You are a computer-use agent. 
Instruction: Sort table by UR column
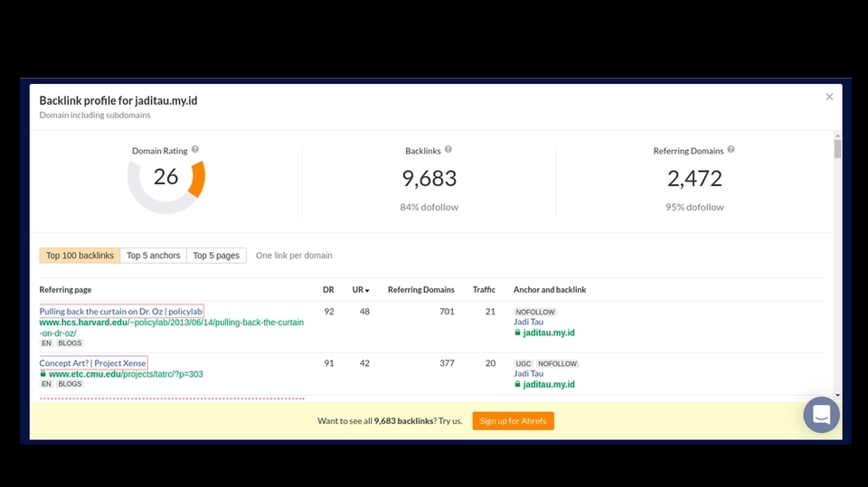click(361, 289)
